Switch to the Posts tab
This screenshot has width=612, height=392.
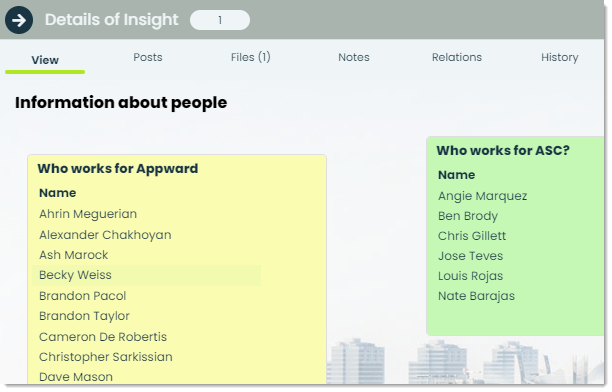tap(148, 57)
